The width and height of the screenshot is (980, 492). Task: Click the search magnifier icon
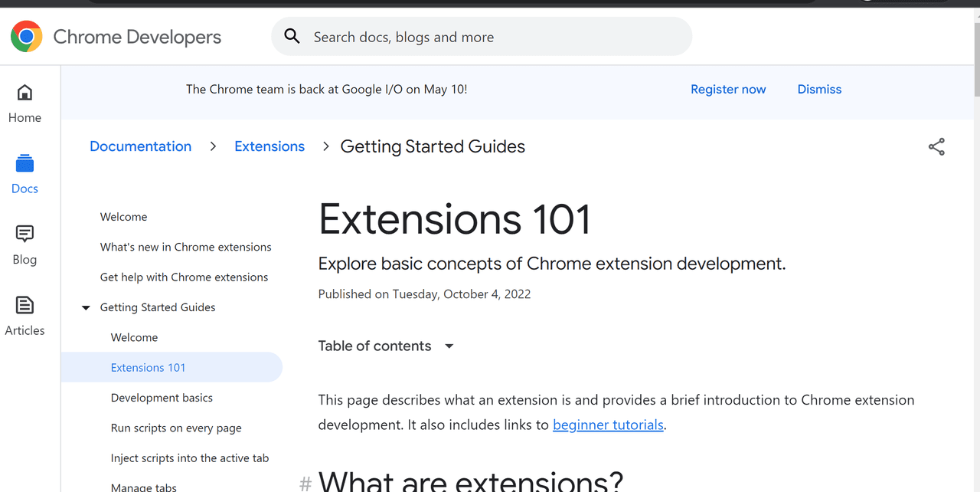click(x=292, y=36)
